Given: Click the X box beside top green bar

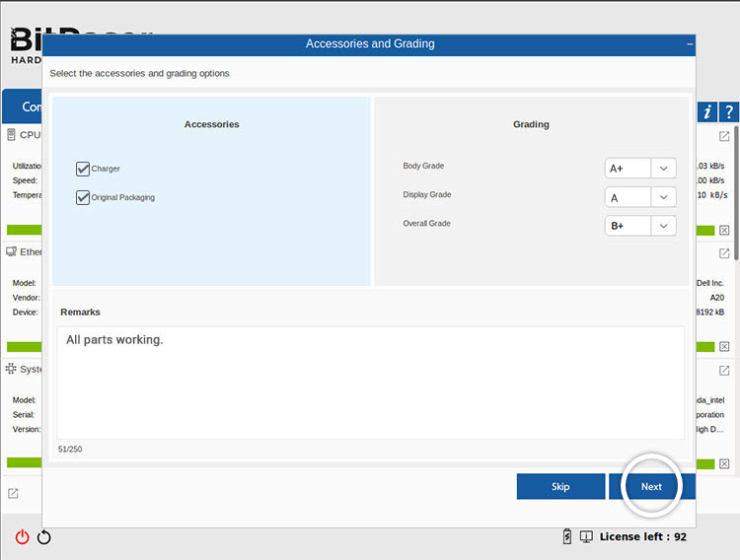Looking at the screenshot, I should click(x=724, y=230).
